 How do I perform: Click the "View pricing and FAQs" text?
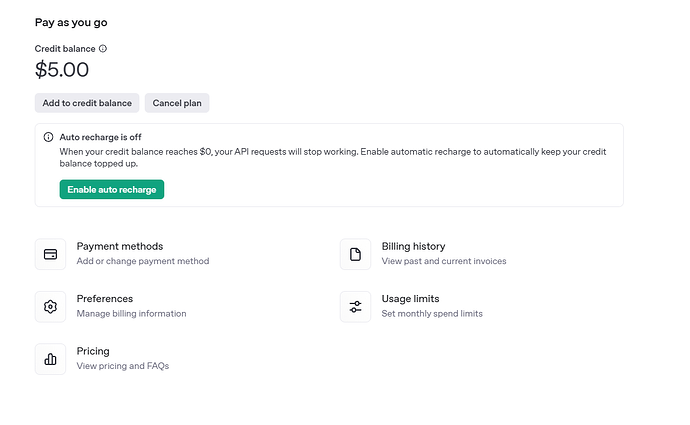[122, 366]
